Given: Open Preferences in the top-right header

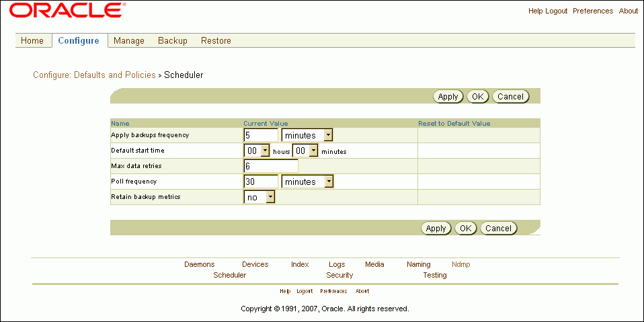Looking at the screenshot, I should point(593,11).
